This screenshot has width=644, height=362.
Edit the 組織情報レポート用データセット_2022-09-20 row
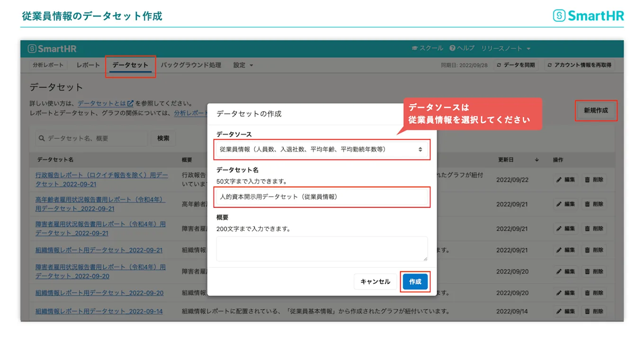click(565, 293)
